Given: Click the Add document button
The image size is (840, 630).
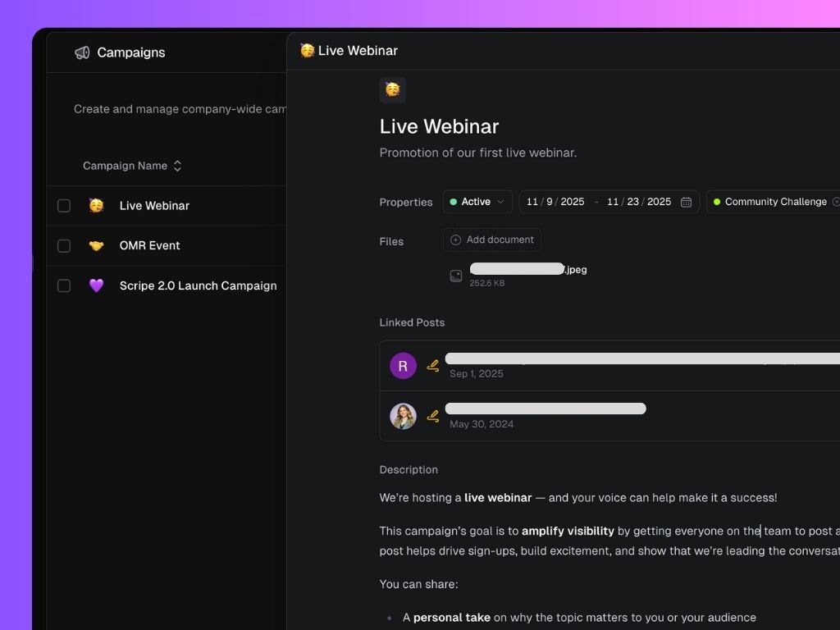Looking at the screenshot, I should (x=492, y=240).
